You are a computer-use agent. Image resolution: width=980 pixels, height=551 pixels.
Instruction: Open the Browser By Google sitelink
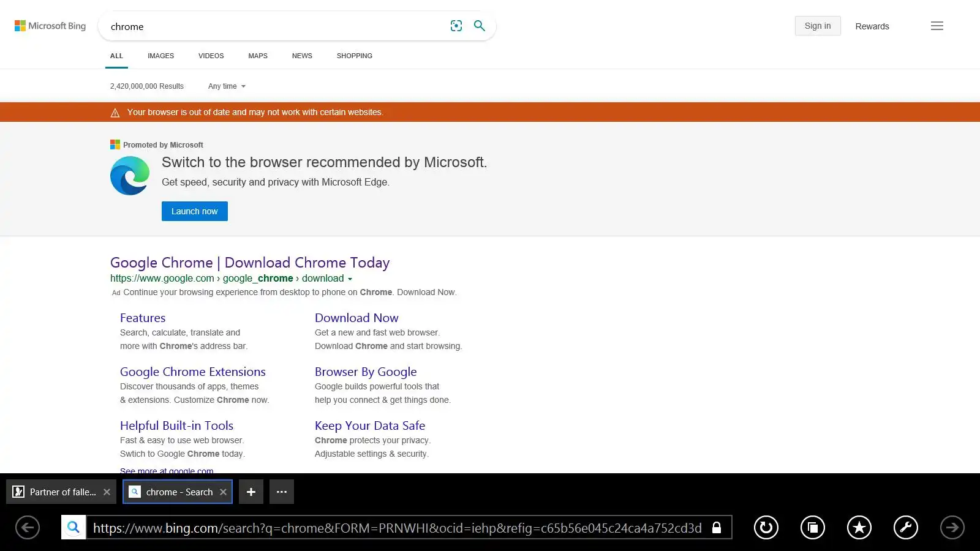click(366, 372)
